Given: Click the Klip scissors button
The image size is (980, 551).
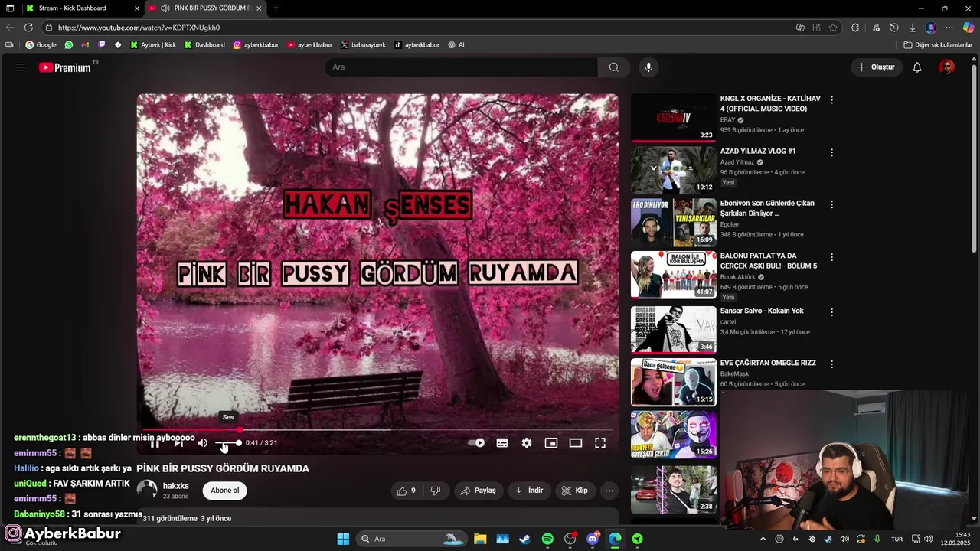Looking at the screenshot, I should pyautogui.click(x=575, y=491).
